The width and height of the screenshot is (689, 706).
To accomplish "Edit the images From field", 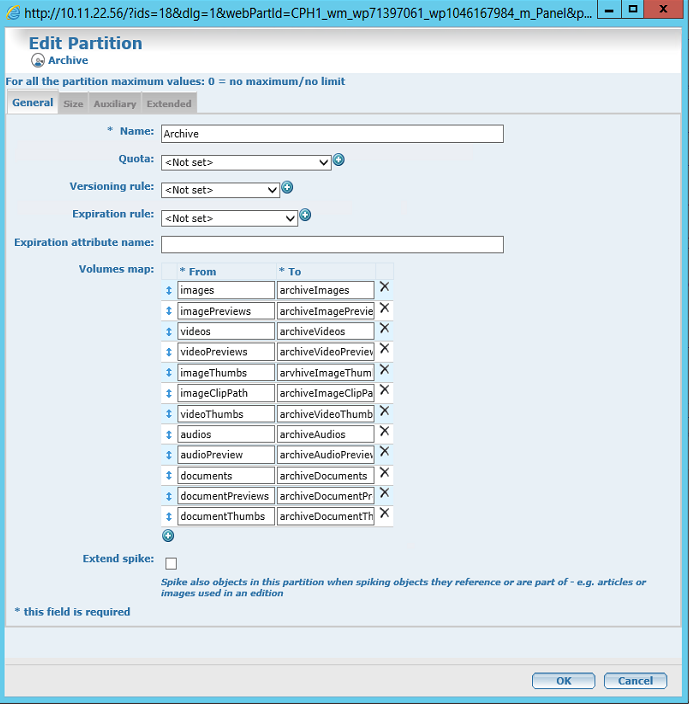I will point(226,290).
